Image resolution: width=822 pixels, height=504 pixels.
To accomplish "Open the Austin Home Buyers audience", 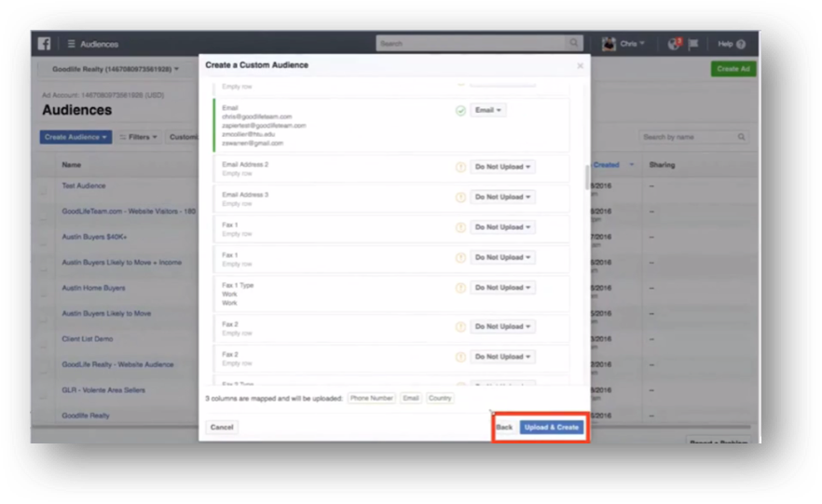I will 93,288.
